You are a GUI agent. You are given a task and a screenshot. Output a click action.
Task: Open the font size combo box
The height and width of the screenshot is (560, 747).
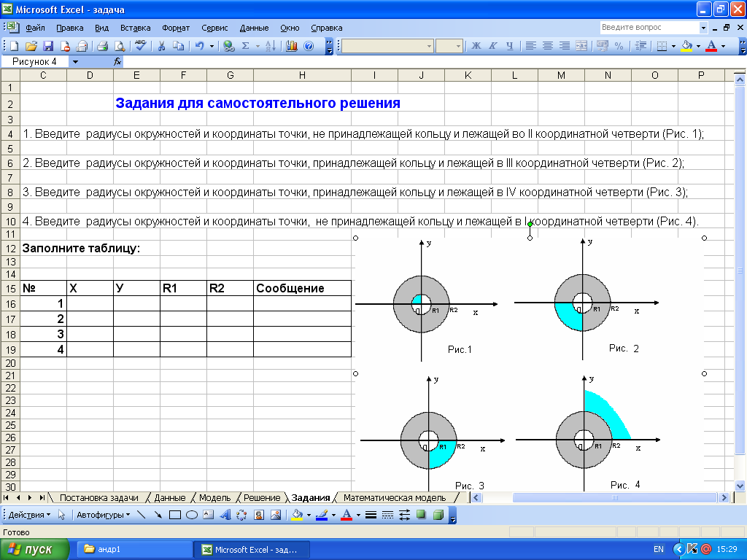(x=449, y=46)
